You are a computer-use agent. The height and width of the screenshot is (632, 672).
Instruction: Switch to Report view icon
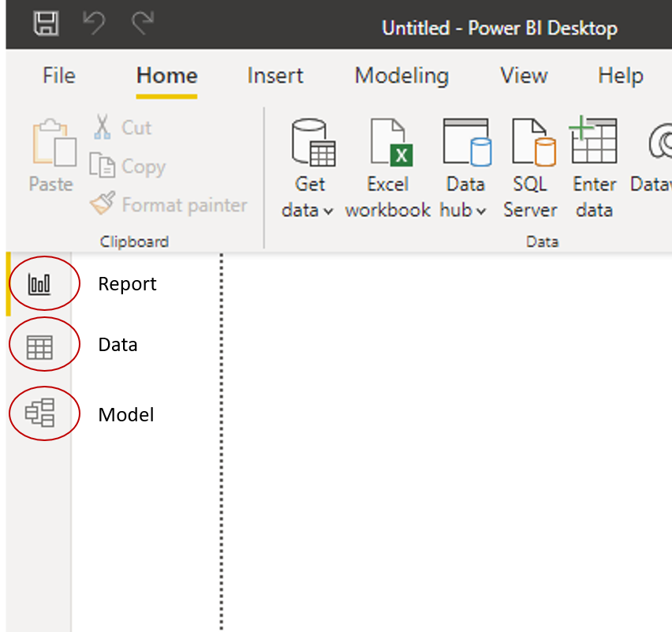pos(39,284)
